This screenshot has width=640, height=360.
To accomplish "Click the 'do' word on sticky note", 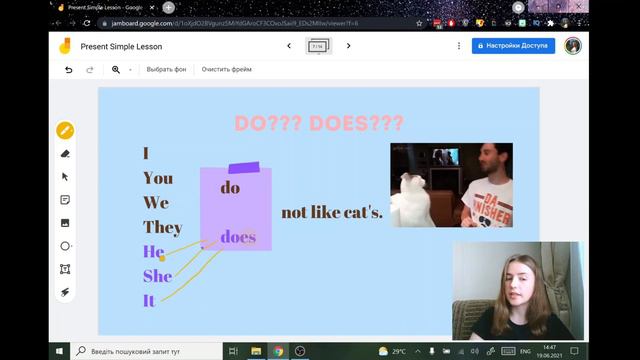I will (230, 188).
